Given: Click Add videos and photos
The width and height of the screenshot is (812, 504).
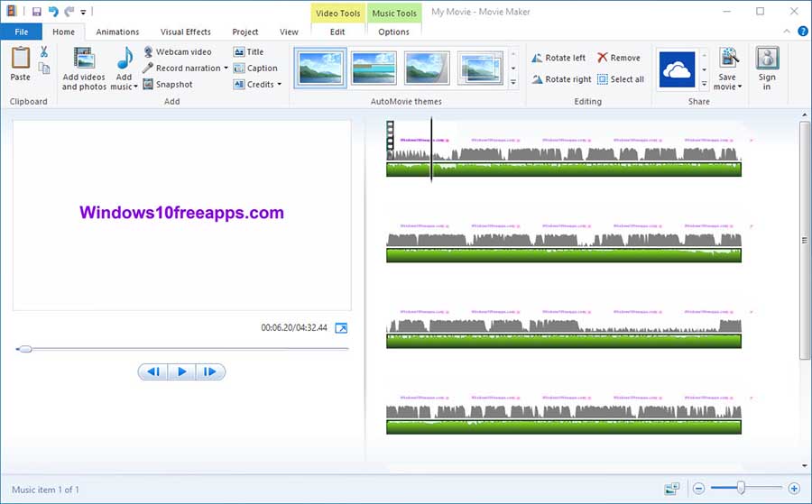Looking at the screenshot, I should pos(84,69).
